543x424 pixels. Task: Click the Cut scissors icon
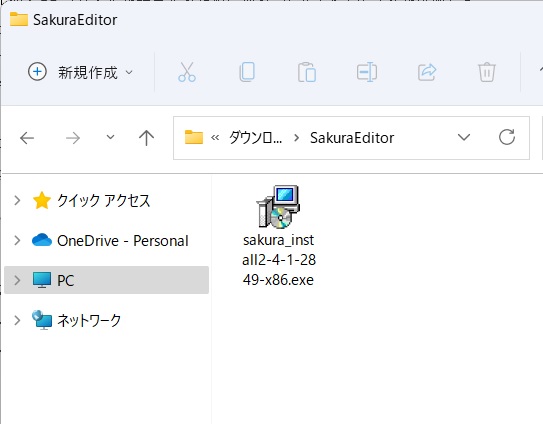(x=187, y=72)
